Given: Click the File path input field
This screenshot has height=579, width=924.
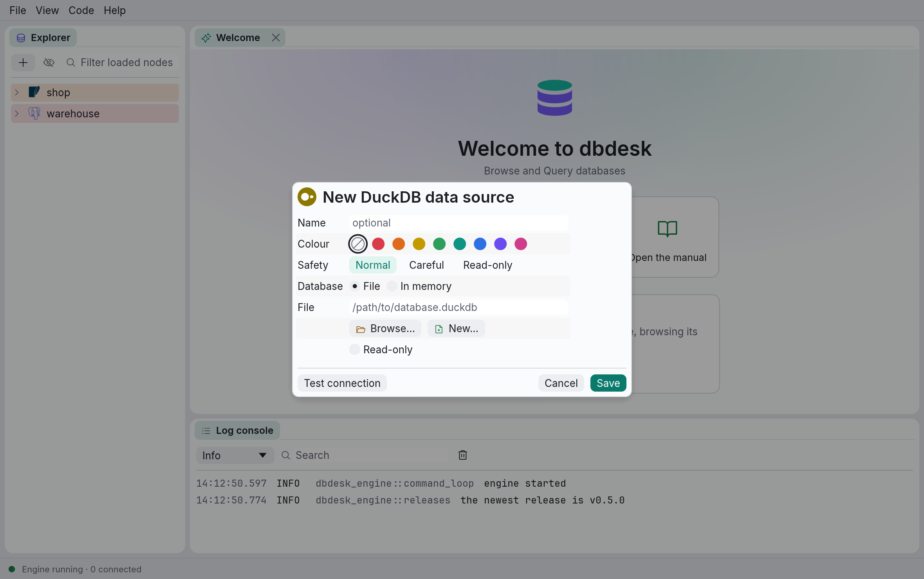Looking at the screenshot, I should coord(458,307).
